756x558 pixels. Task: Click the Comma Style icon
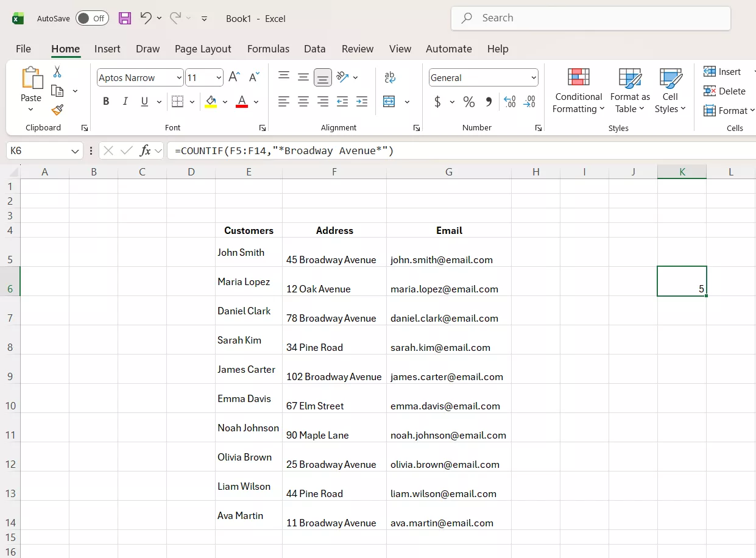[x=489, y=102]
